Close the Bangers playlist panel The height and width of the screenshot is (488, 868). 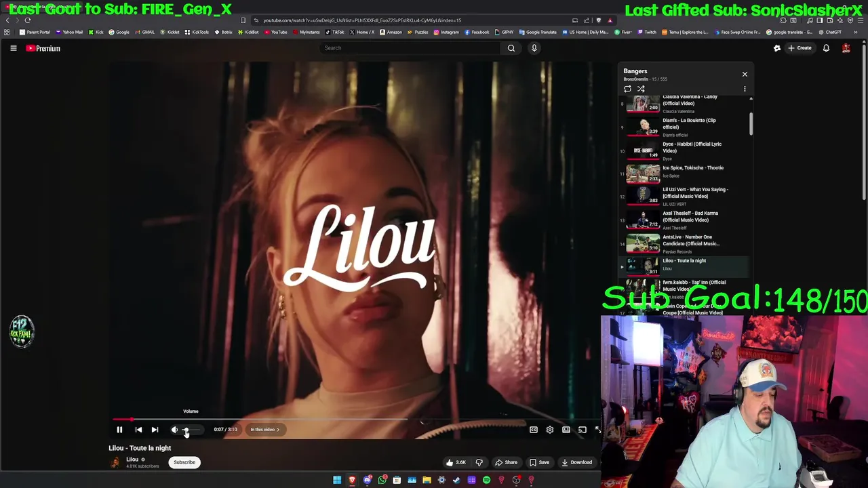745,74
